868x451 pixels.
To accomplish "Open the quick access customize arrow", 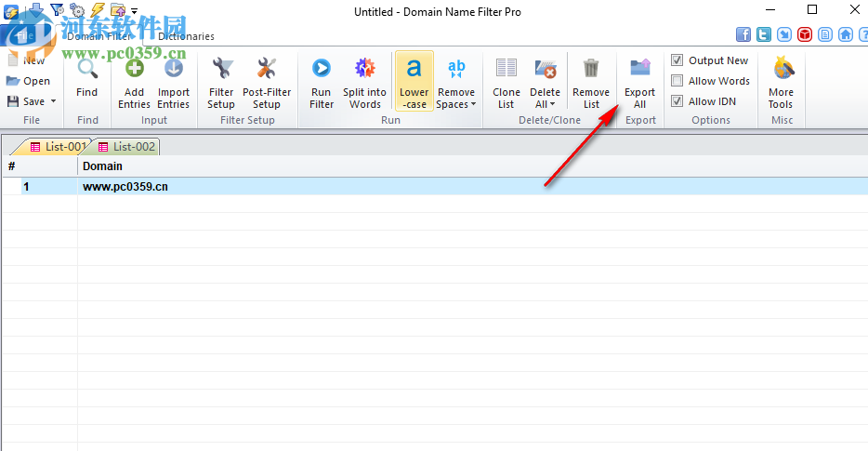I will coord(134,11).
